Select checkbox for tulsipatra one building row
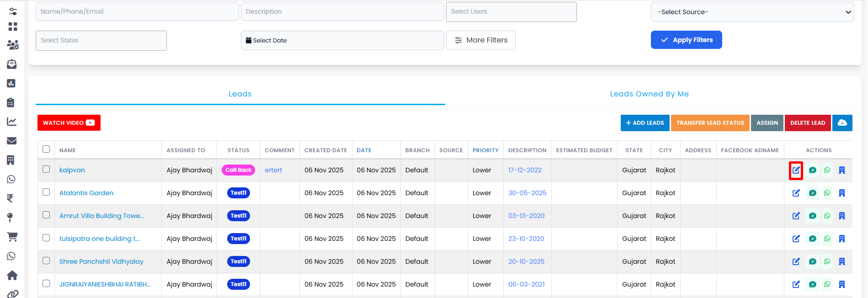868x298 pixels. click(x=46, y=238)
